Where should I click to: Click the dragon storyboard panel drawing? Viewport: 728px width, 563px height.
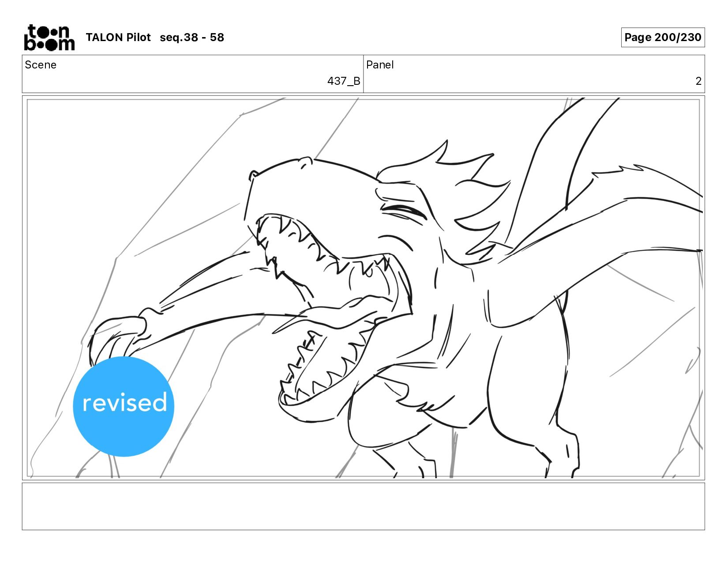coord(364,288)
